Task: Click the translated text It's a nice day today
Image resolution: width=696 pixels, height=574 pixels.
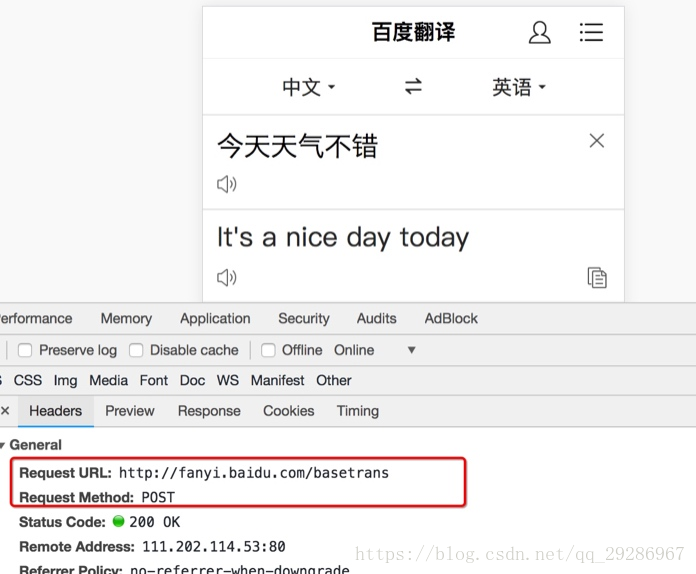Action: (x=343, y=238)
